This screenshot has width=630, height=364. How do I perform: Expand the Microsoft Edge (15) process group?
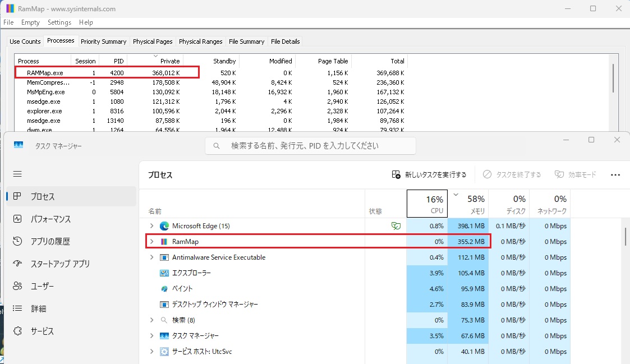pyautogui.click(x=152, y=226)
